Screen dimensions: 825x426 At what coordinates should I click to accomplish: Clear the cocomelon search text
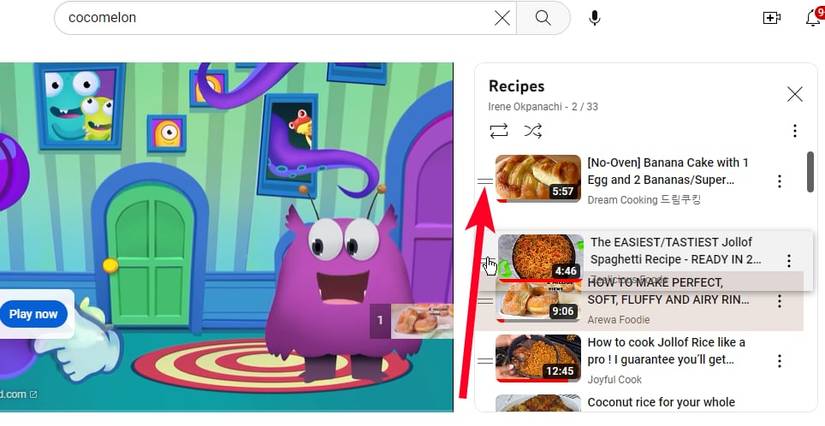tap(502, 18)
